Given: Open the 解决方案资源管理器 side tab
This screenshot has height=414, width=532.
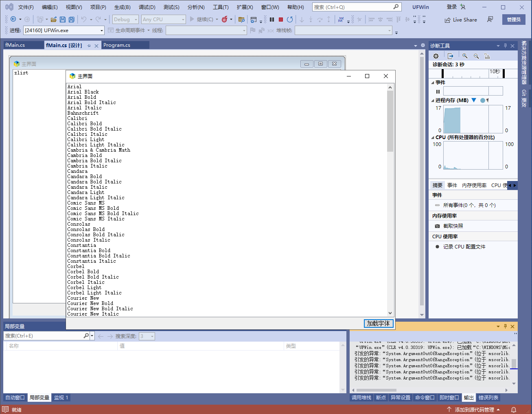Looking at the screenshot, I should click(524, 62).
